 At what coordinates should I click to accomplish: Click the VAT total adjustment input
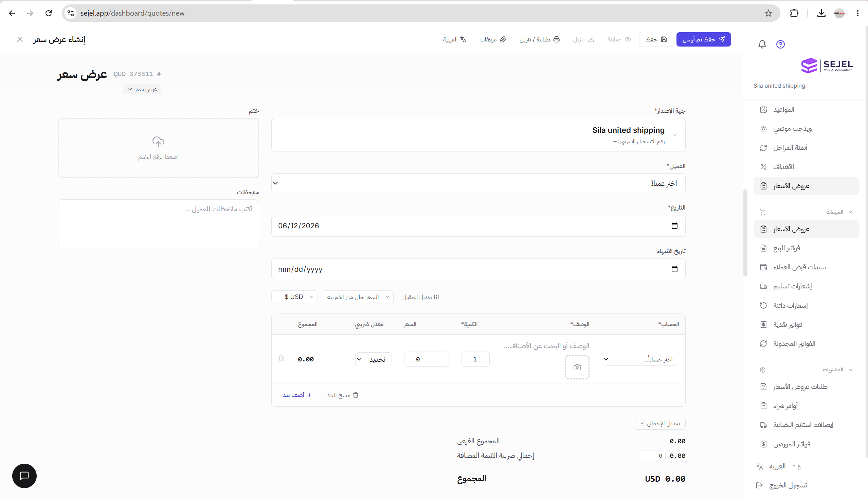tap(651, 456)
